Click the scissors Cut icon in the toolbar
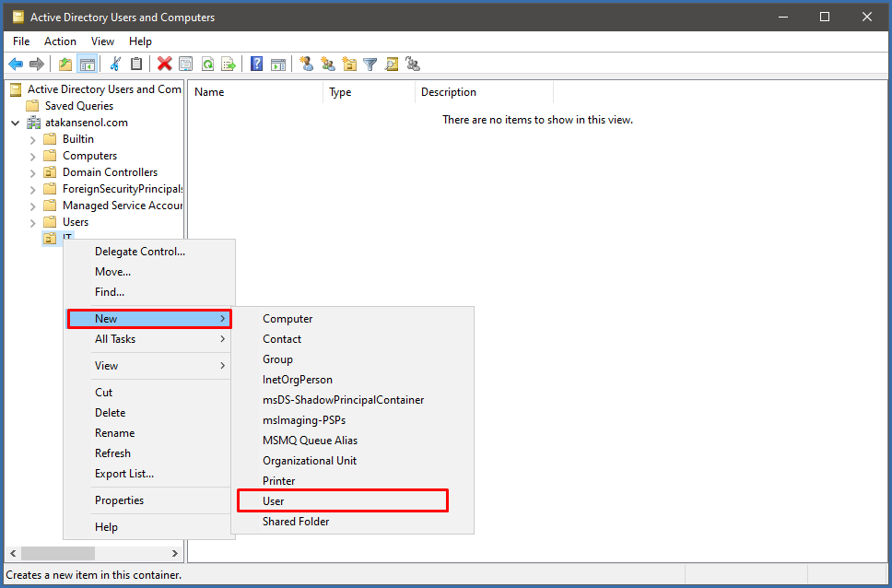This screenshot has width=892, height=588. coord(115,65)
